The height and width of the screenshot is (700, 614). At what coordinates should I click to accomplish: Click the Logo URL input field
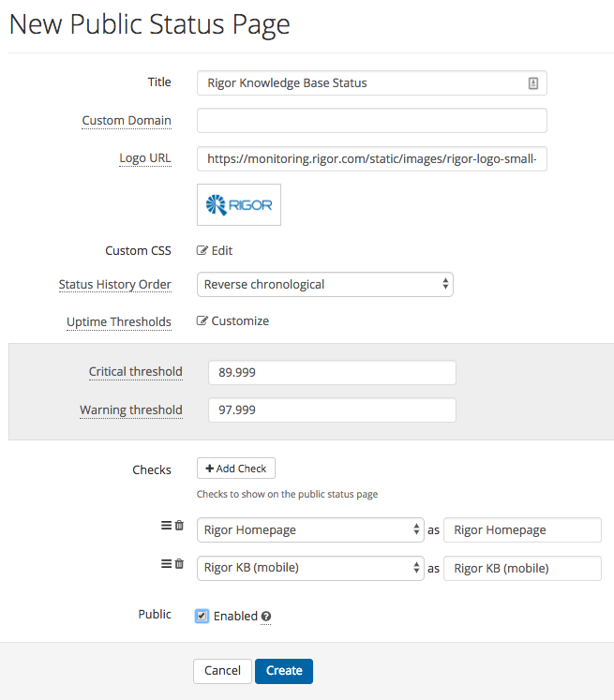click(x=372, y=159)
